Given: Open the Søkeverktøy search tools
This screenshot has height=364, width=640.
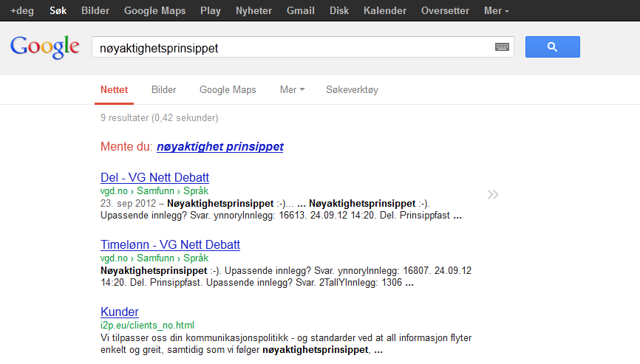Looking at the screenshot, I should coord(352,89).
